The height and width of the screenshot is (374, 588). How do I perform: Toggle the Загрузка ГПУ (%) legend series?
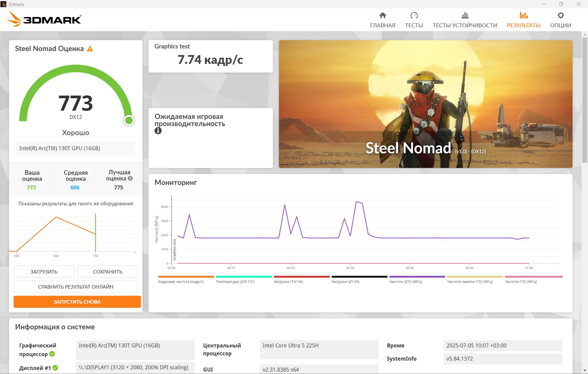pos(302,279)
